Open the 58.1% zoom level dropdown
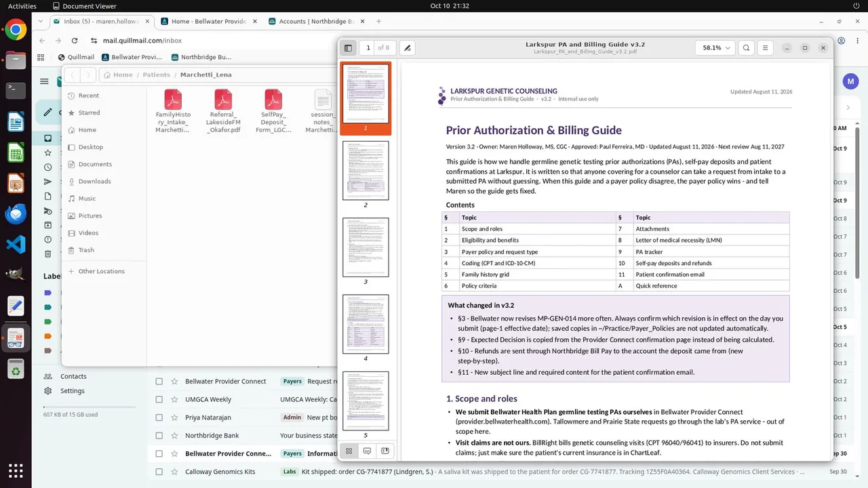Image resolution: width=868 pixels, height=488 pixels. pyautogui.click(x=715, y=48)
